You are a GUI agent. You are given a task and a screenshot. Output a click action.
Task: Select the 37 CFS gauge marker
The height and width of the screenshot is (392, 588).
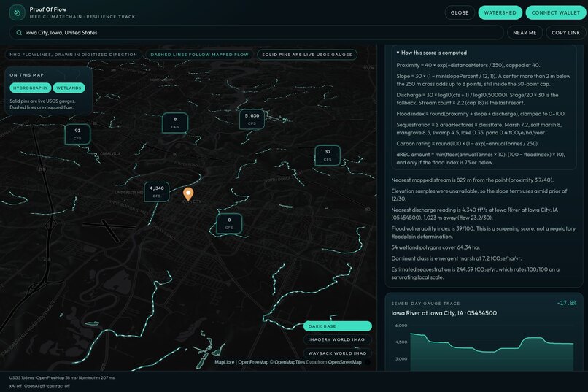tap(328, 155)
